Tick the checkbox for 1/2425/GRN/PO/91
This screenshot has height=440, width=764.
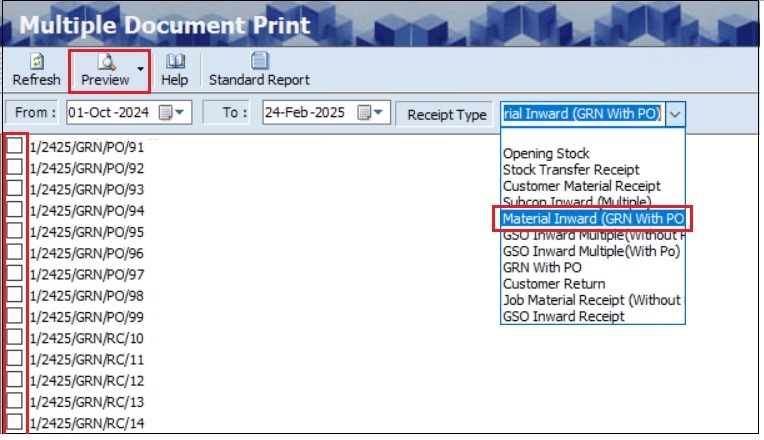point(15,146)
